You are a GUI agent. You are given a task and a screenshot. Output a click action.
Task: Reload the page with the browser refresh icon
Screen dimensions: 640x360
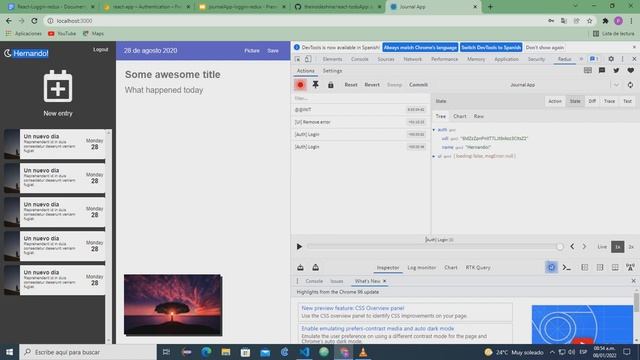(34, 20)
